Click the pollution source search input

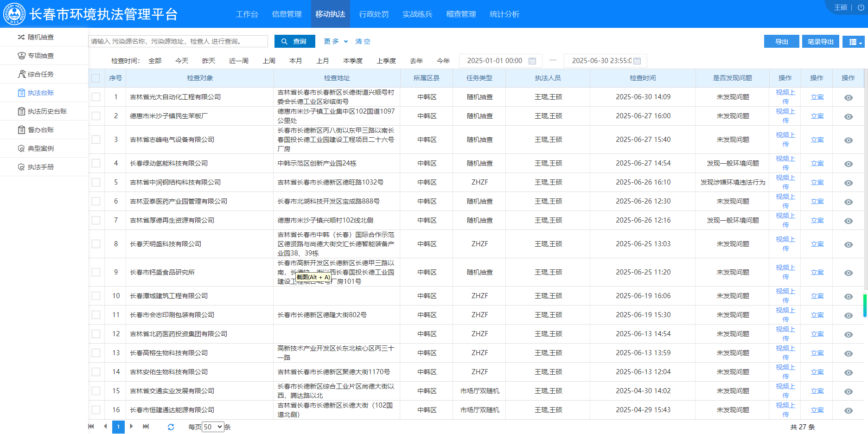click(178, 41)
